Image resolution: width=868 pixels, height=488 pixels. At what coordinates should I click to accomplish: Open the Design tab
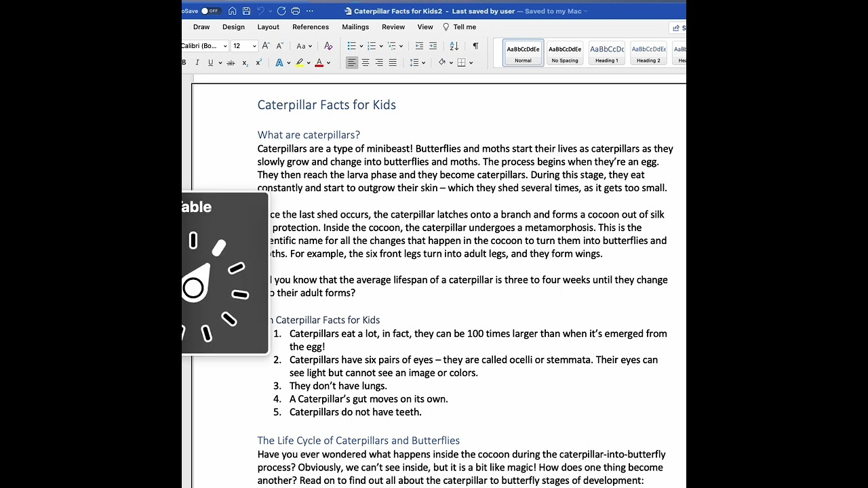pos(233,27)
